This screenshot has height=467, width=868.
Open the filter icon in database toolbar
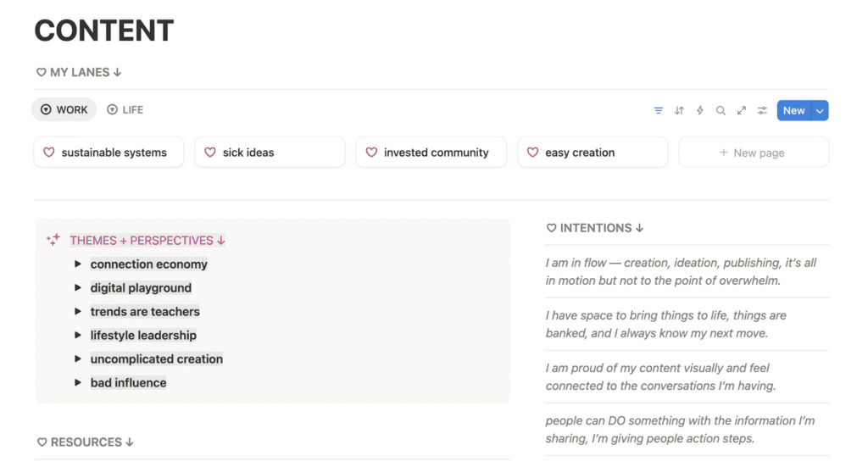pyautogui.click(x=659, y=110)
